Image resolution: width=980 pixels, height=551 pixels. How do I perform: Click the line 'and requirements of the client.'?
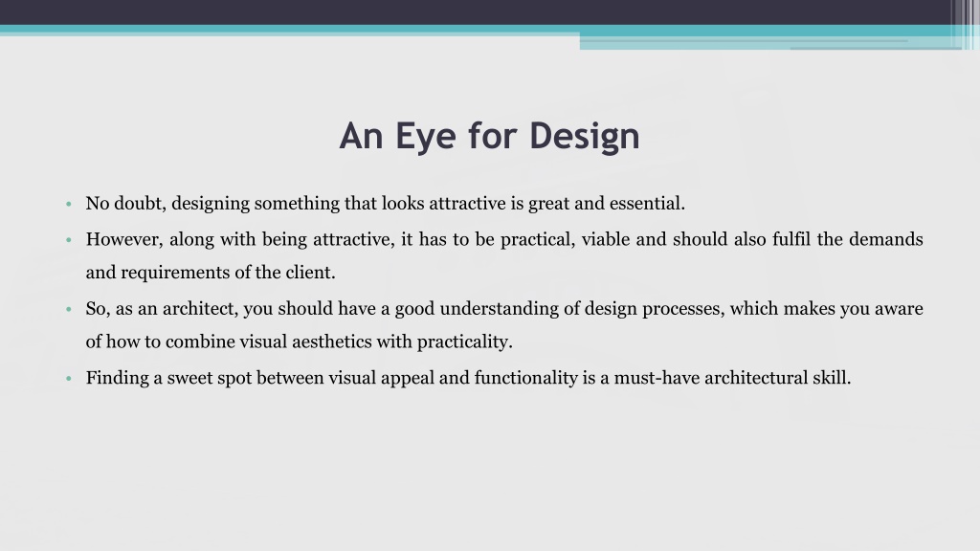click(x=211, y=273)
